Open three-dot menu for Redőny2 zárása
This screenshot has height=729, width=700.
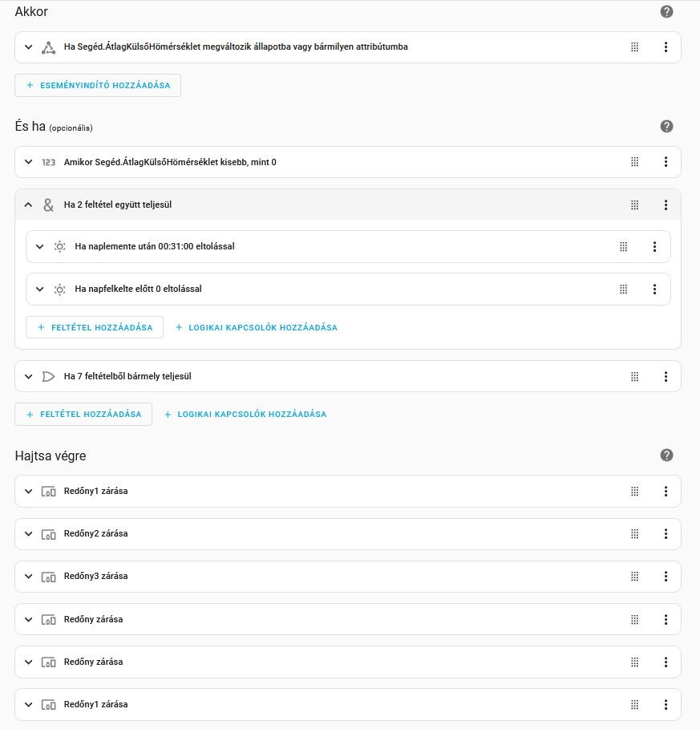point(666,534)
